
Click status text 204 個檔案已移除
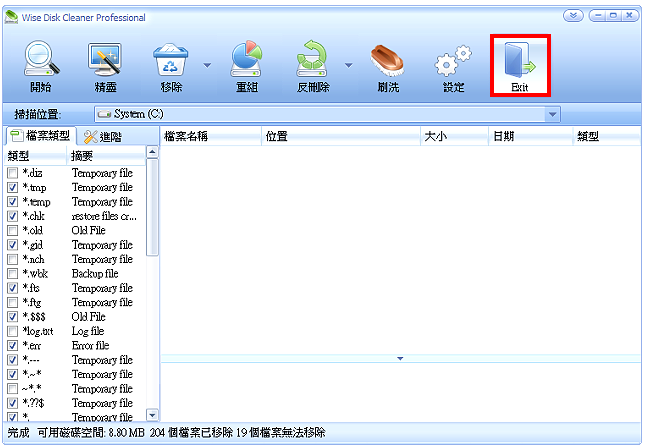191,432
